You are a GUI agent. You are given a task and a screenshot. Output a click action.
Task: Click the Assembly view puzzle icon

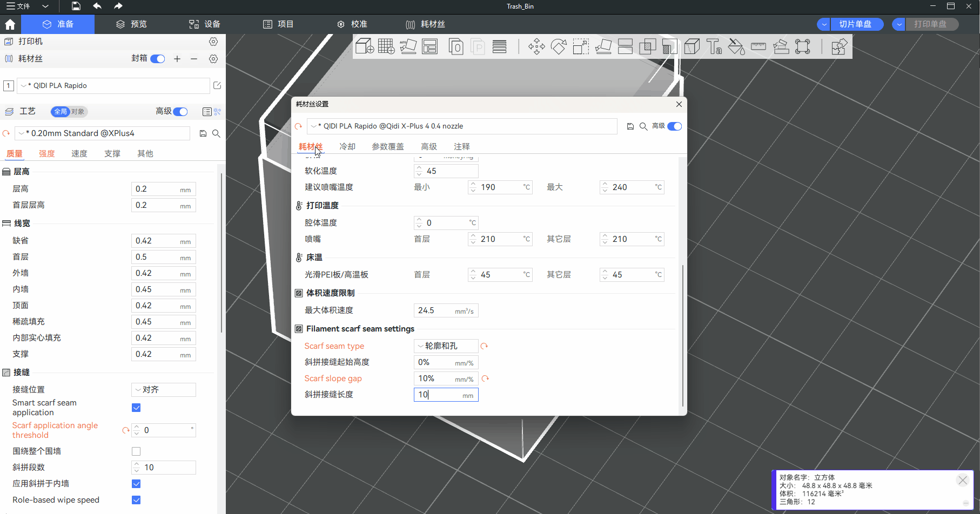point(838,47)
